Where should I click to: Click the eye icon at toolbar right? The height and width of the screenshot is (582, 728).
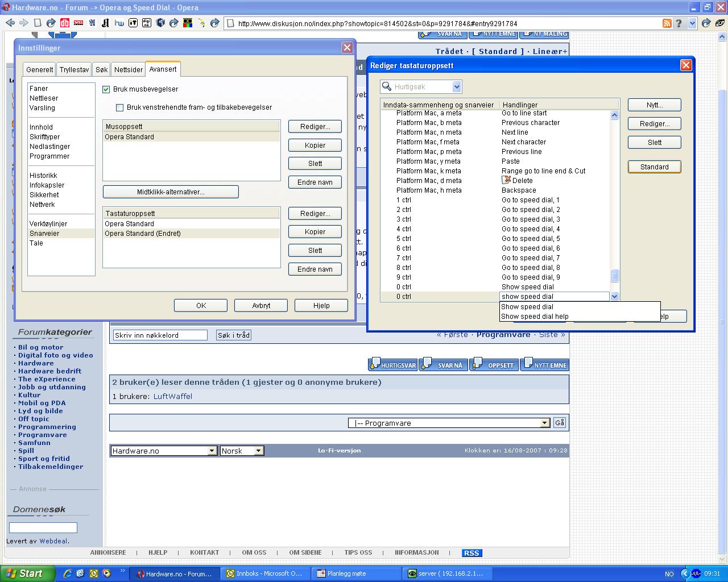pos(720,23)
